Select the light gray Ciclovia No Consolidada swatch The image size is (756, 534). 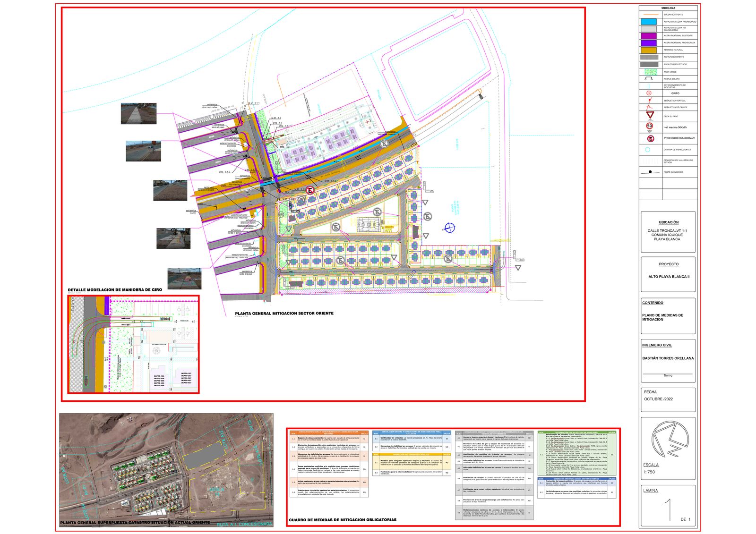coord(649,29)
